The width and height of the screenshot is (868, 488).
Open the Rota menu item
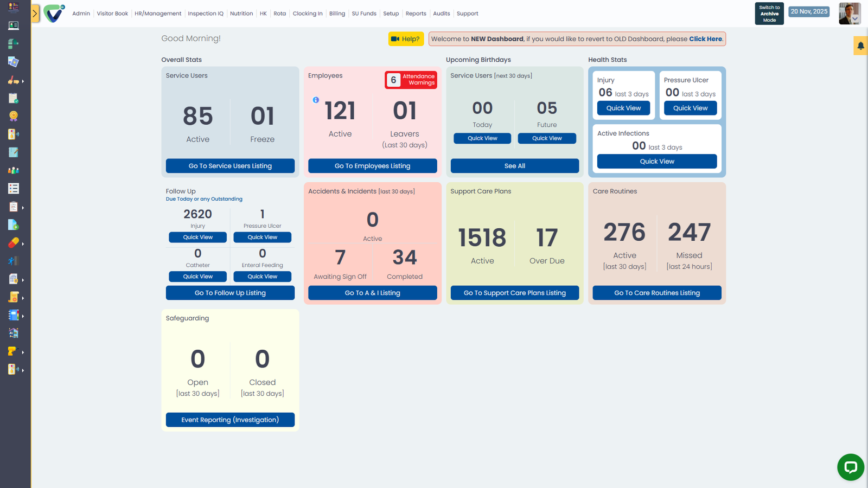pos(279,13)
